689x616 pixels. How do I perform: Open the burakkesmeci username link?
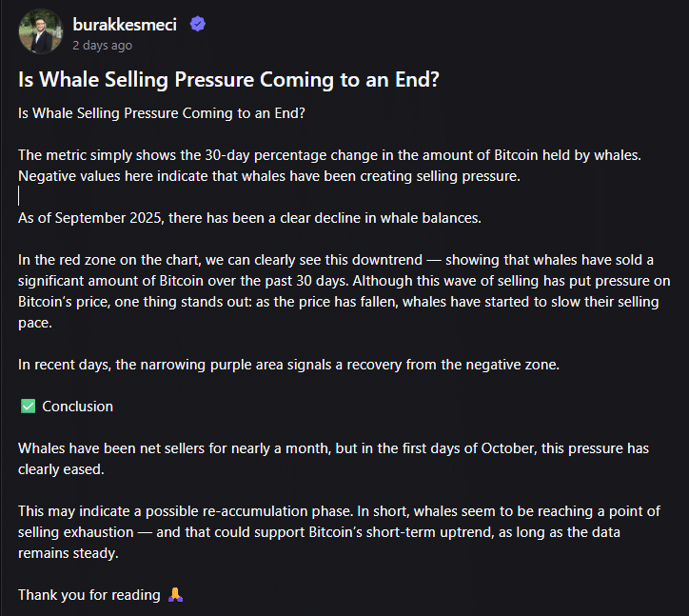pyautogui.click(x=124, y=25)
